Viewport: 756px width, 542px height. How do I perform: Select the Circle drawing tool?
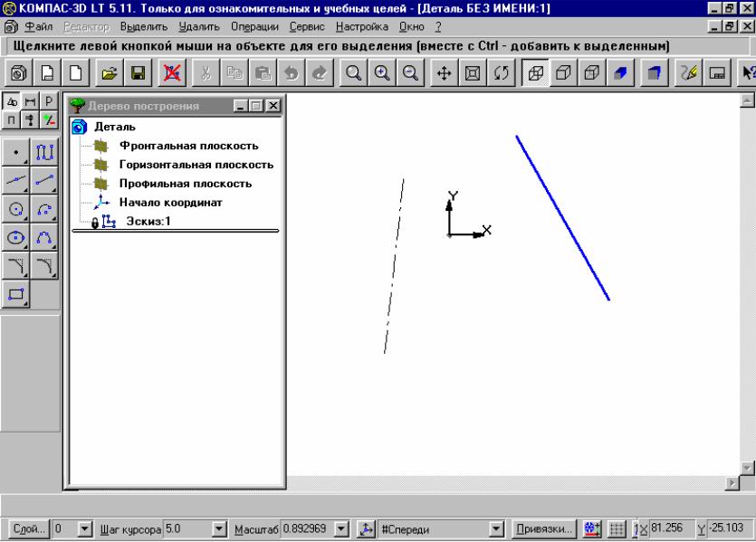(x=16, y=209)
